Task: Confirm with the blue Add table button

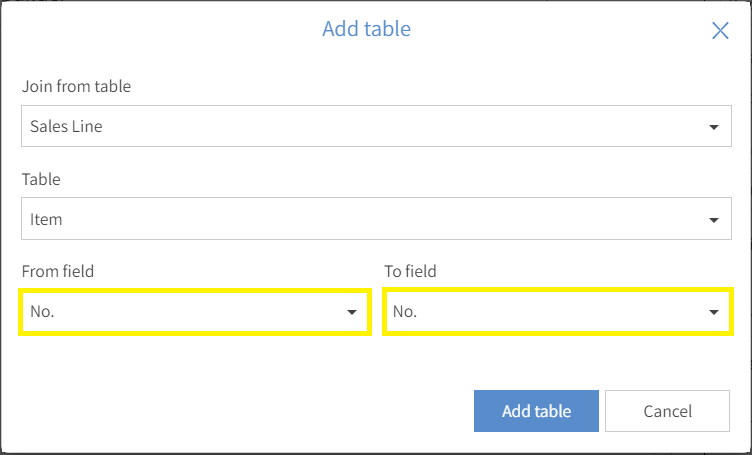Action: [x=536, y=411]
